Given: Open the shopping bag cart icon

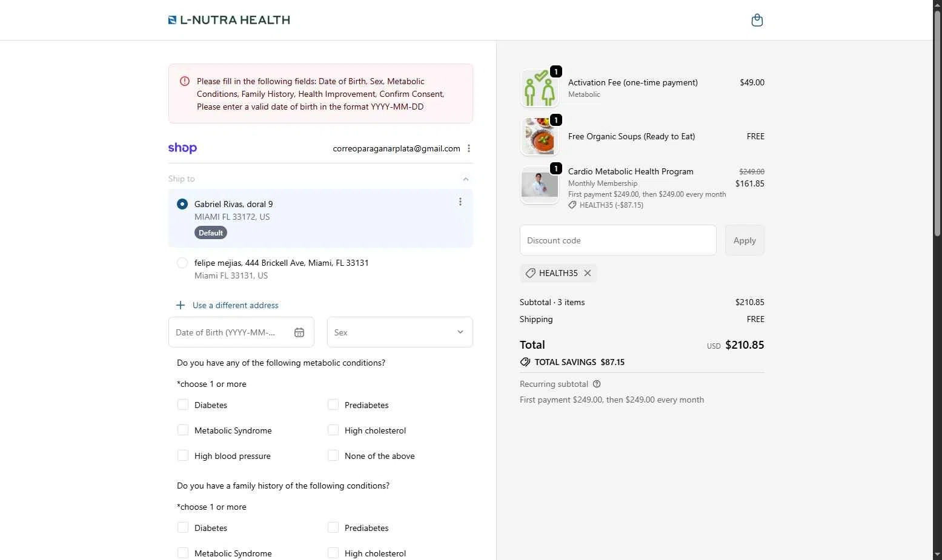Looking at the screenshot, I should (x=757, y=20).
